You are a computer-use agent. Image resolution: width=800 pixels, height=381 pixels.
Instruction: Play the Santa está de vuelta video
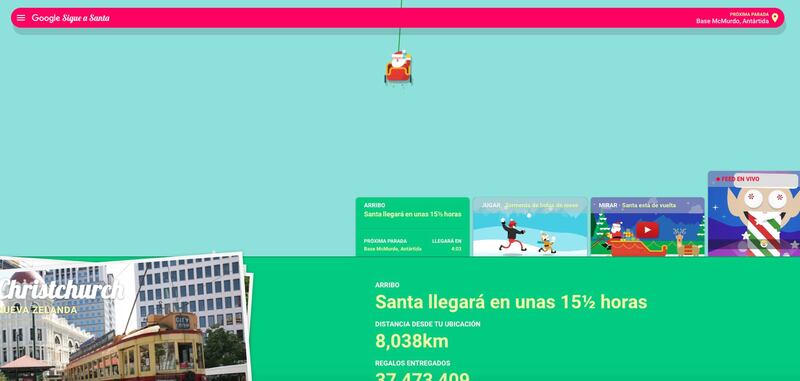pos(647,230)
